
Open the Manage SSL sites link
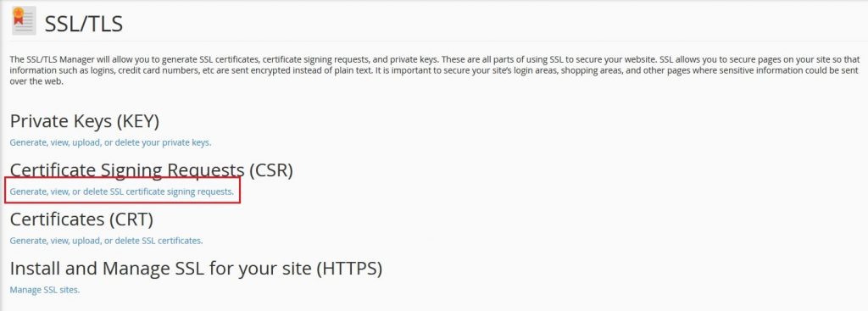[45, 290]
